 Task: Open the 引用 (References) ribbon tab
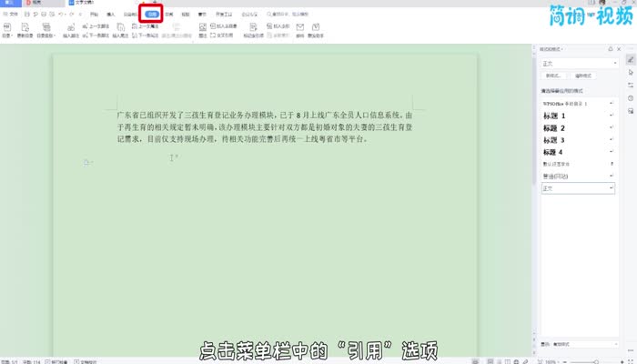pos(152,15)
